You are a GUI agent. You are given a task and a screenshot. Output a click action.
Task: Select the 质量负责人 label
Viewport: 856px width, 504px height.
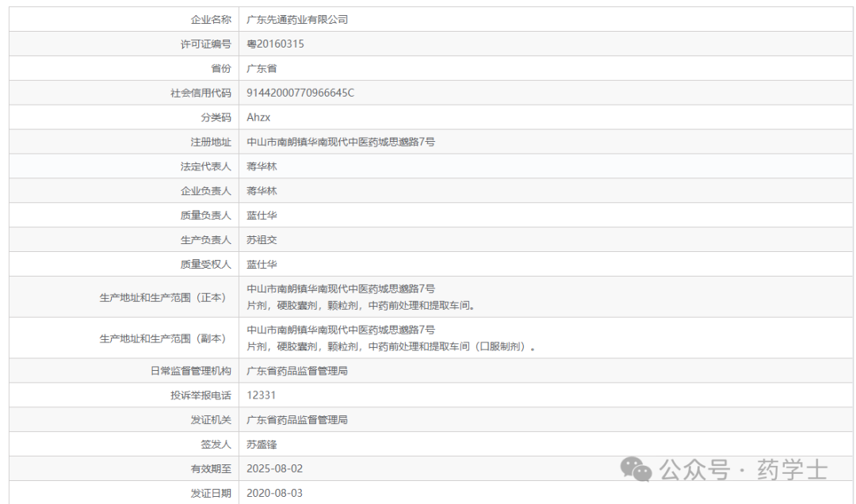point(206,216)
